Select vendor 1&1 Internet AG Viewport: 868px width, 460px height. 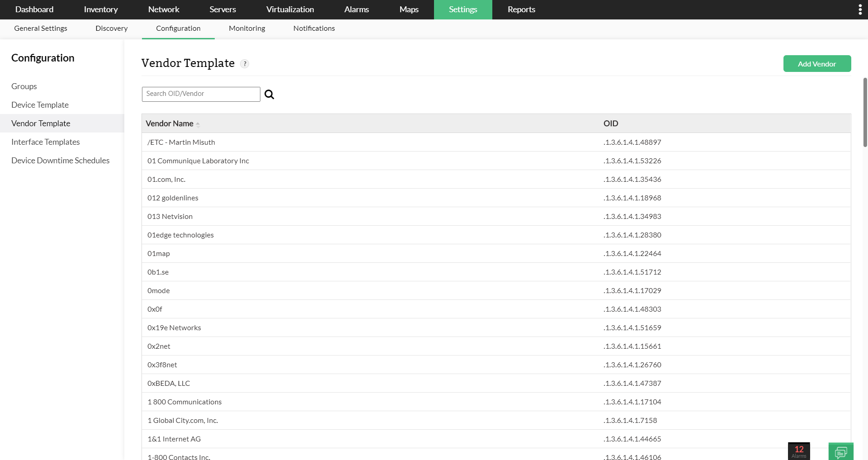click(174, 439)
